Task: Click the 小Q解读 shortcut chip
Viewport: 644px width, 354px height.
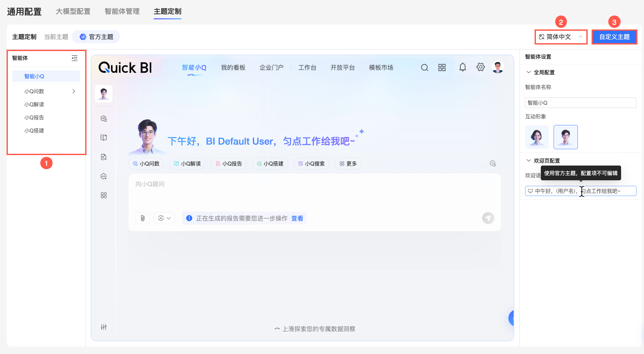Action: [187, 164]
